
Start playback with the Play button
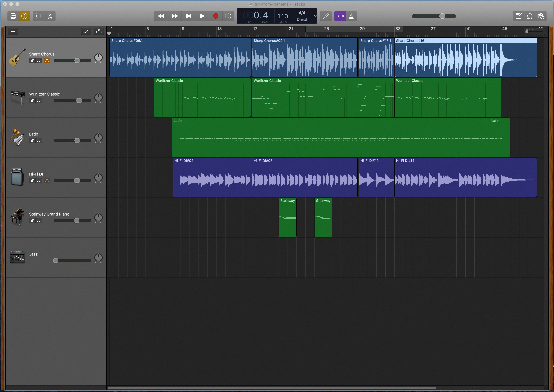tap(202, 16)
